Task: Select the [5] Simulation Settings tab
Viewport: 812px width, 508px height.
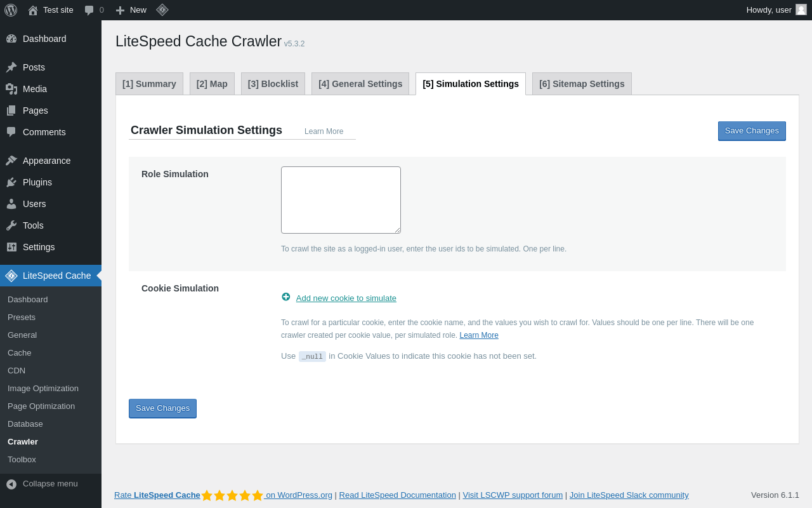Action: click(471, 84)
